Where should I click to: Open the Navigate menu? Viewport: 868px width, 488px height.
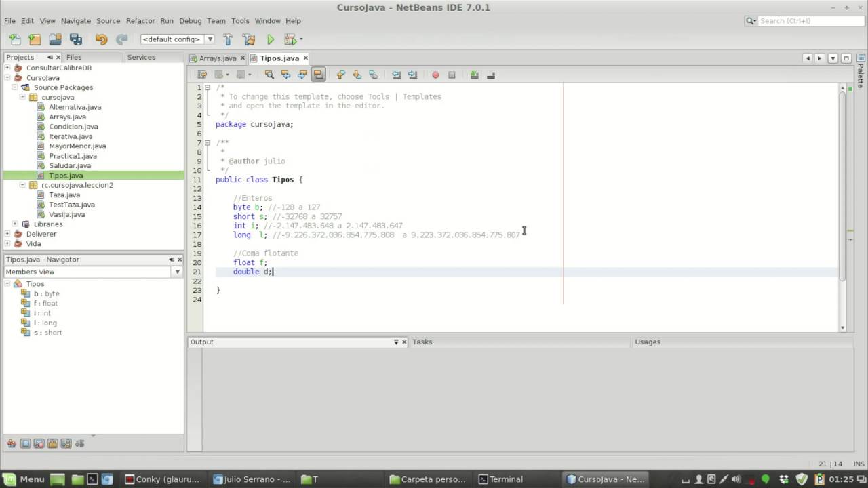pyautogui.click(x=75, y=21)
